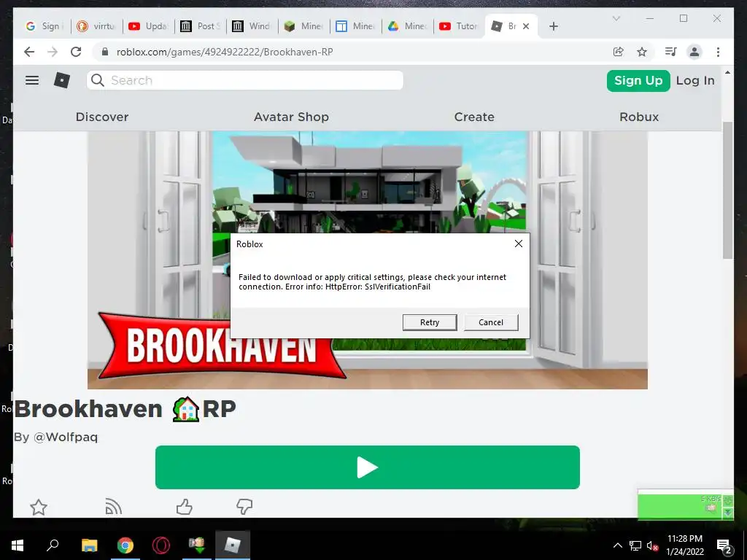Open the Windows Start menu
This screenshot has height=560, width=747.
(x=18, y=545)
